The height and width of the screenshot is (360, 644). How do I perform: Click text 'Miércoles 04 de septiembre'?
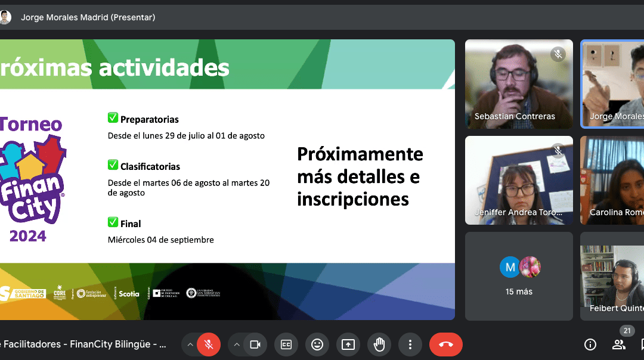coord(160,240)
